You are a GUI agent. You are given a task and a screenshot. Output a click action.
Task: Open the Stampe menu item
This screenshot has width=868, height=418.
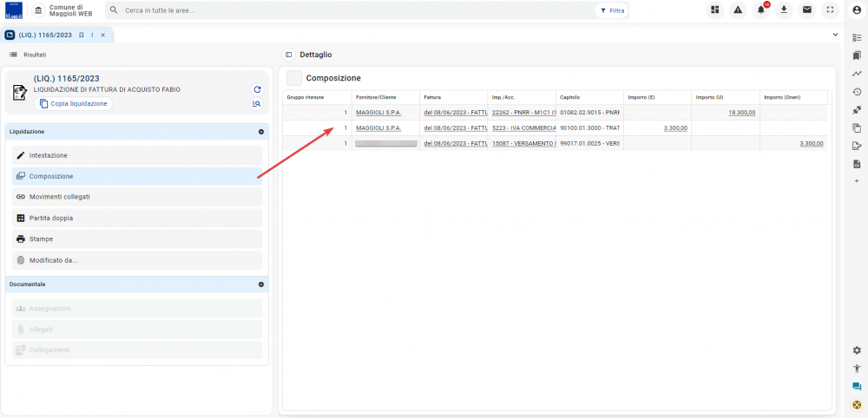point(137,238)
